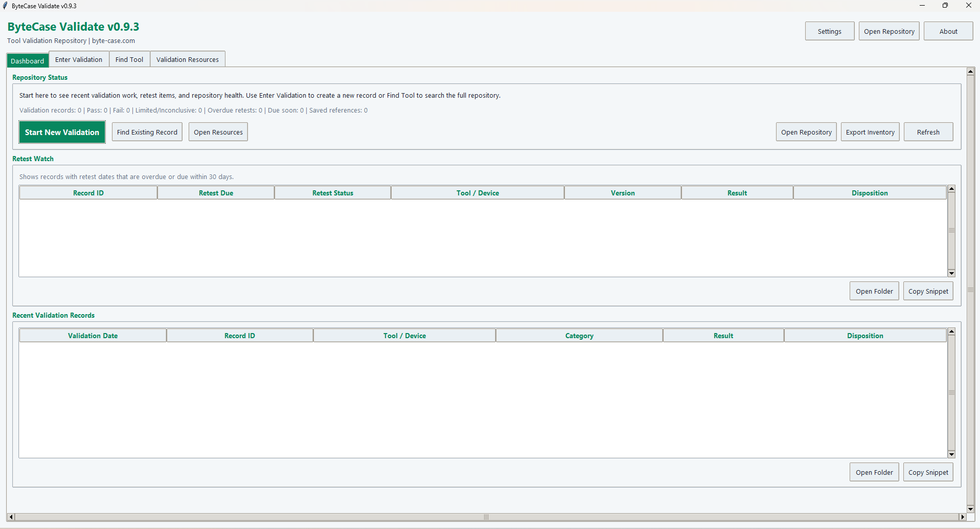This screenshot has width=980, height=529.
Task: Click the main page scroll-up arrow
Action: [x=970, y=71]
